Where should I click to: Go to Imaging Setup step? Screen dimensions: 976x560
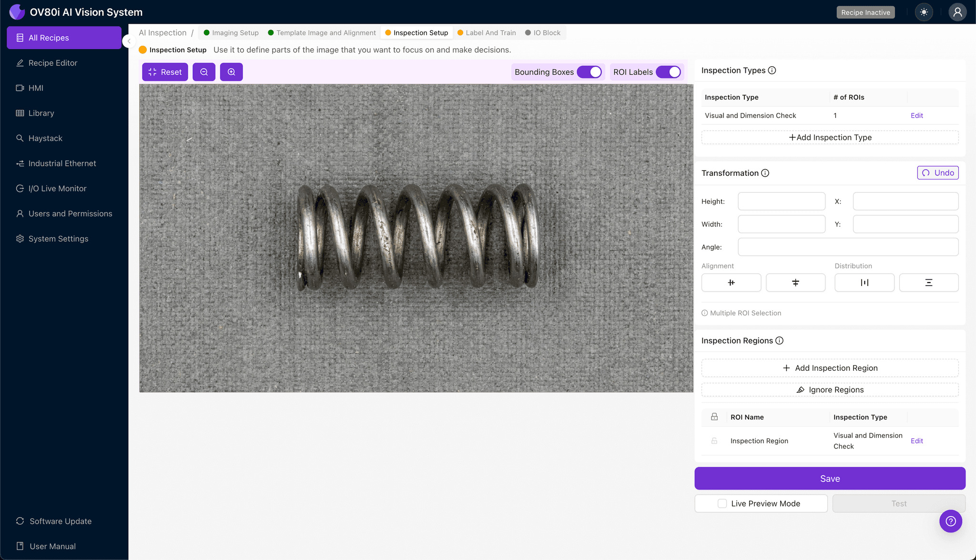pos(231,33)
